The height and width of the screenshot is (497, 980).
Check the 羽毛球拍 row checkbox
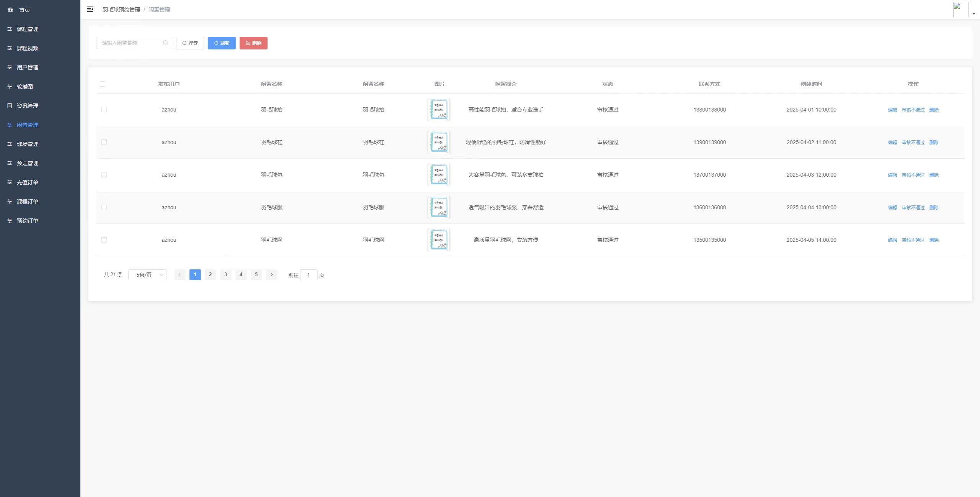pos(104,110)
